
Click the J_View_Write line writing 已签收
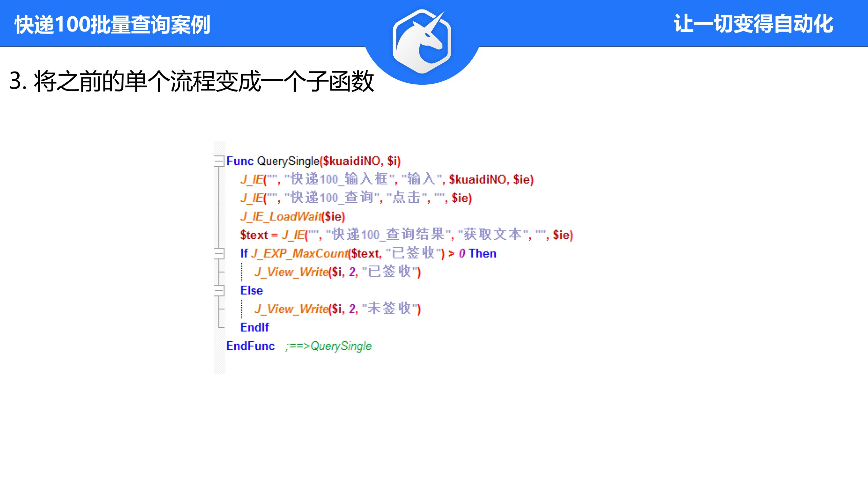(337, 272)
